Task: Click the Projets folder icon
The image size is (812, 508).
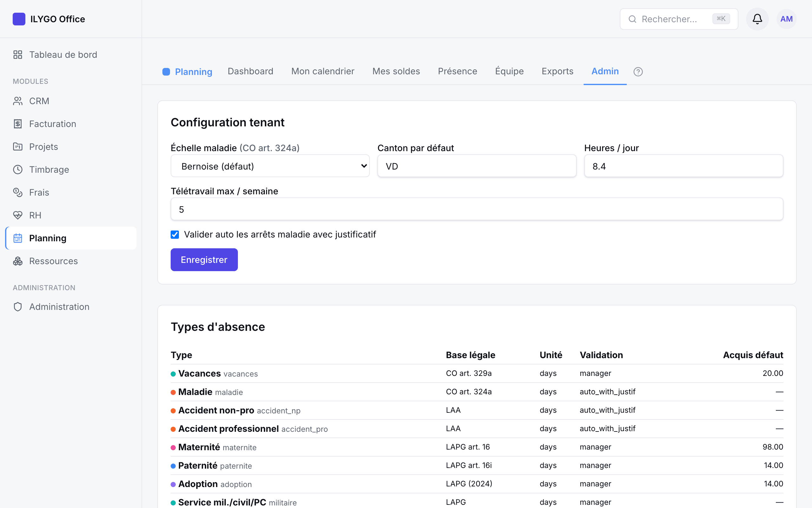Action: click(x=18, y=146)
